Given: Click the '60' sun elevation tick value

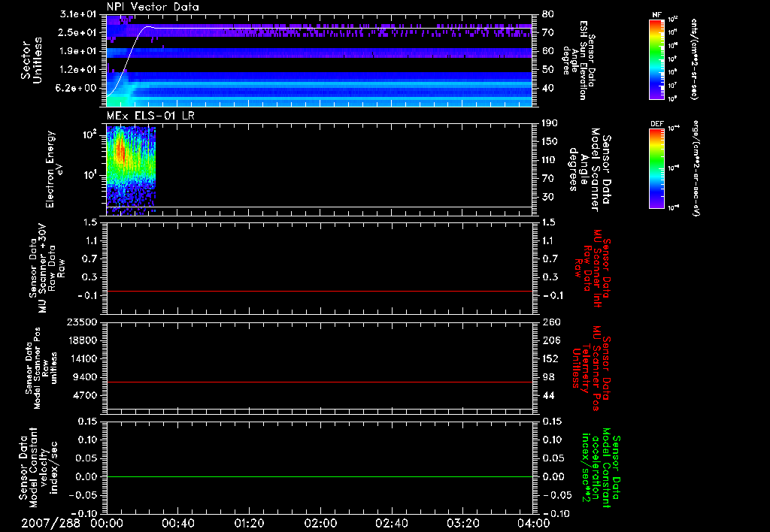Looking at the screenshot, I should tap(548, 51).
